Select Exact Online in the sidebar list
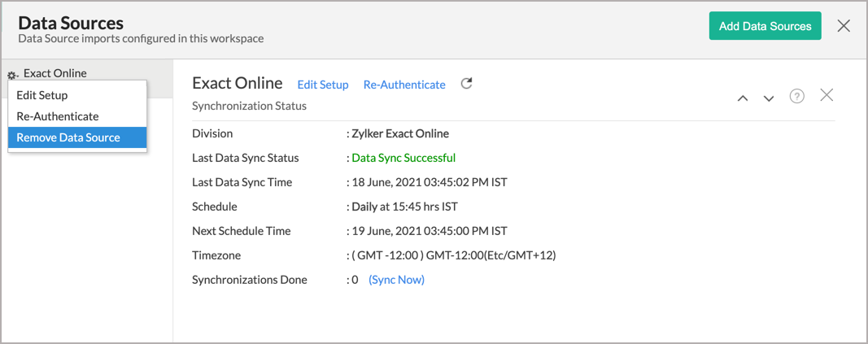Viewport: 868px width, 344px height. (x=55, y=73)
